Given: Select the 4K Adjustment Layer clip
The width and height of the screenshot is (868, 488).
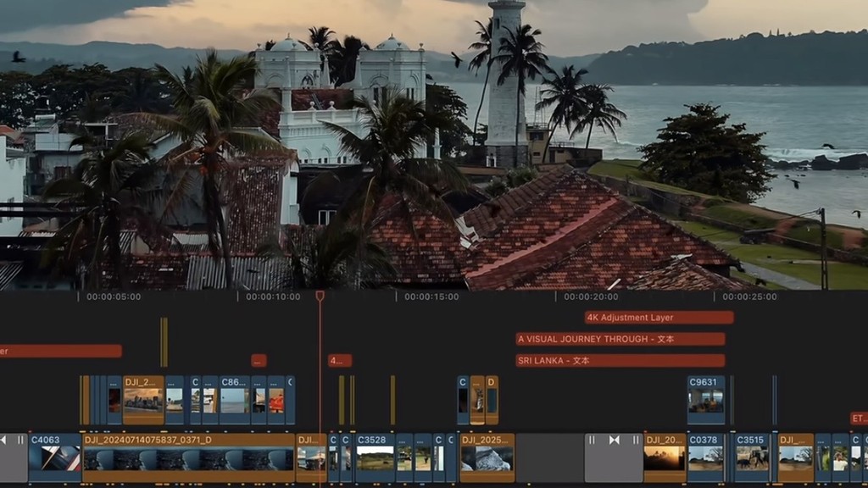Looking at the screenshot, I should (659, 318).
